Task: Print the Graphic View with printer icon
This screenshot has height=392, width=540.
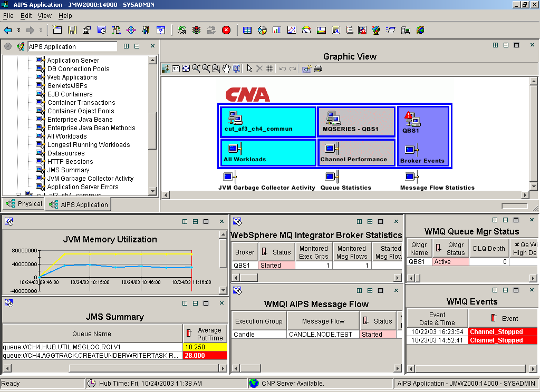Action: [x=318, y=68]
